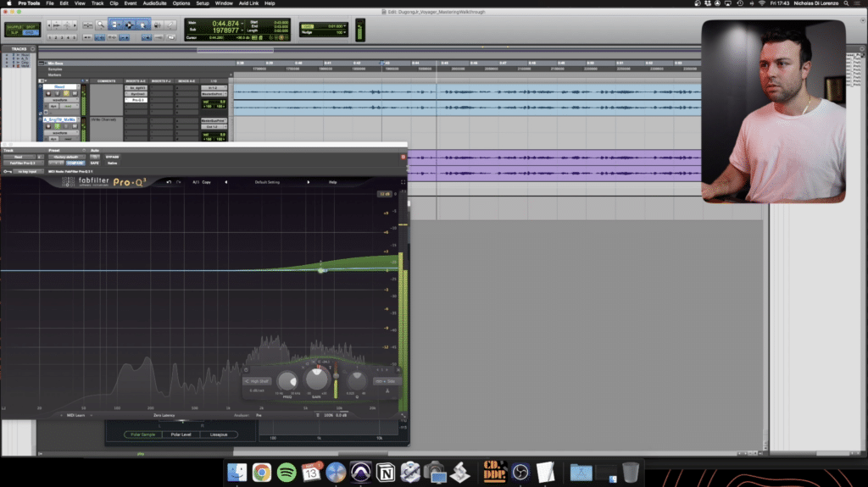This screenshot has height=487, width=868.
Task: Toggle the plugin COMPARE button
Action: 75,163
